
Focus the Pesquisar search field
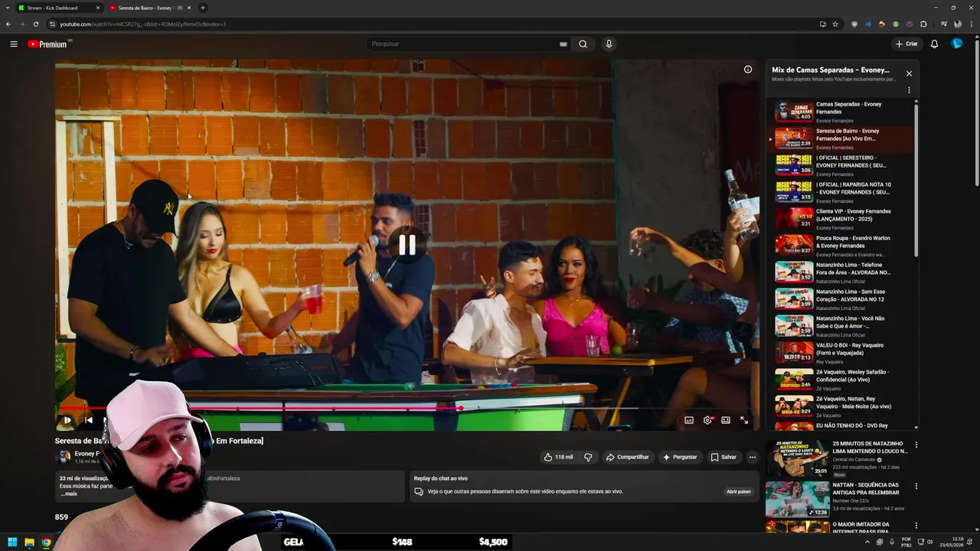point(463,44)
